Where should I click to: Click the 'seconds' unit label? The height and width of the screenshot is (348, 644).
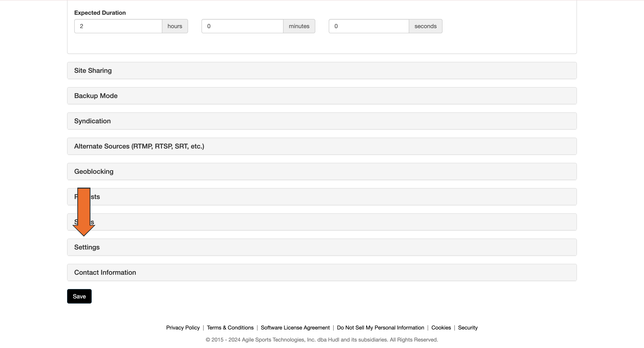pos(425,26)
